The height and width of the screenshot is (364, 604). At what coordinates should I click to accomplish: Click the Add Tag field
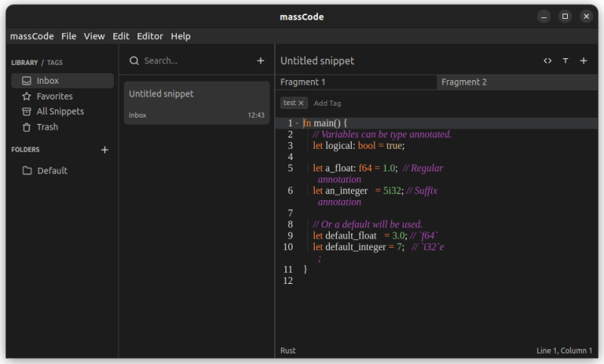(x=328, y=103)
